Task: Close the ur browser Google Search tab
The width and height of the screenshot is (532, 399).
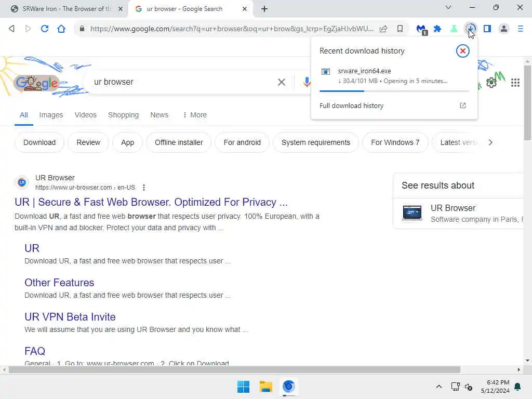Action: point(244,9)
